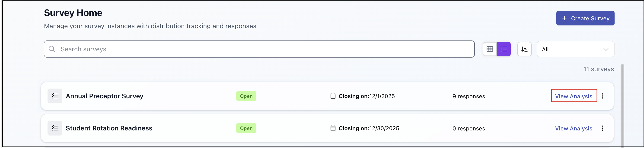644x148 pixels.
Task: Open more options for Annual Preceptor Survey
Action: [x=602, y=96]
